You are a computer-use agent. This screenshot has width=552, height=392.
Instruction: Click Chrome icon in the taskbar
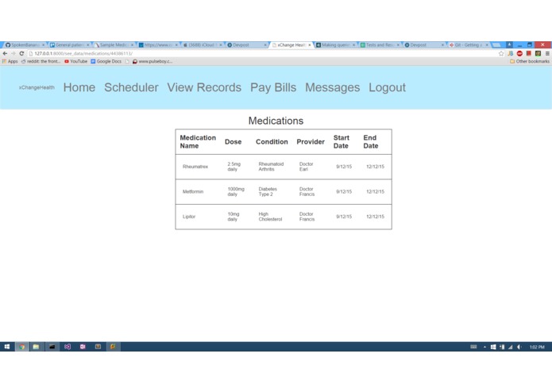click(x=21, y=347)
